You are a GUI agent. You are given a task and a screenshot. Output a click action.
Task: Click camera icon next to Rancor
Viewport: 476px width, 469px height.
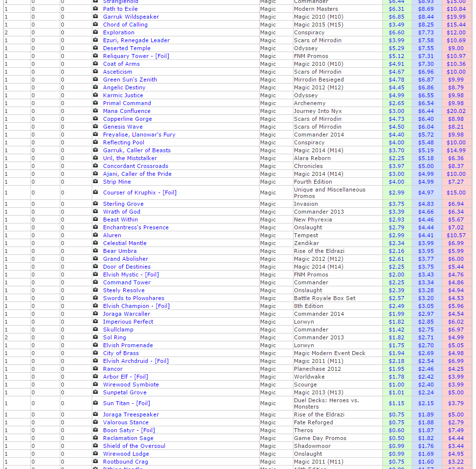[95, 369]
